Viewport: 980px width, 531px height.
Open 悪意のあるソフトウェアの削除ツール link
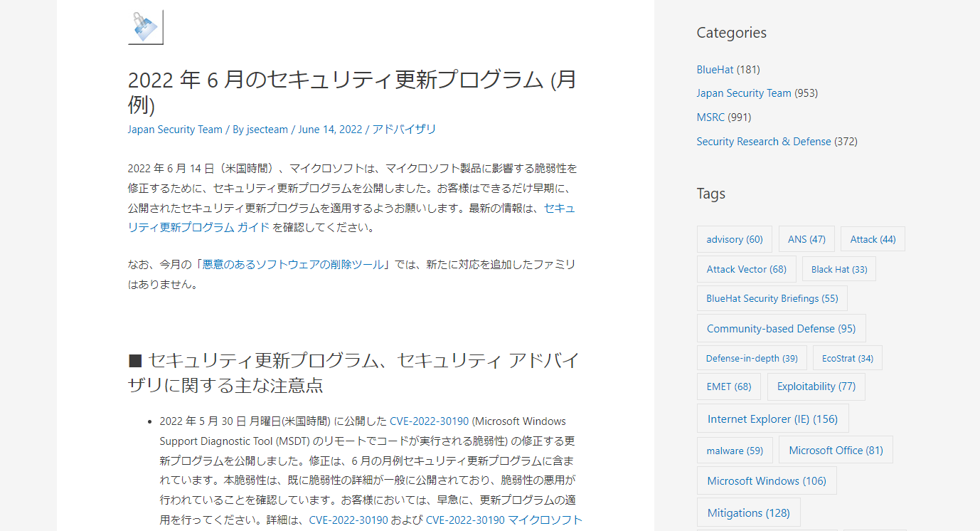click(x=294, y=264)
